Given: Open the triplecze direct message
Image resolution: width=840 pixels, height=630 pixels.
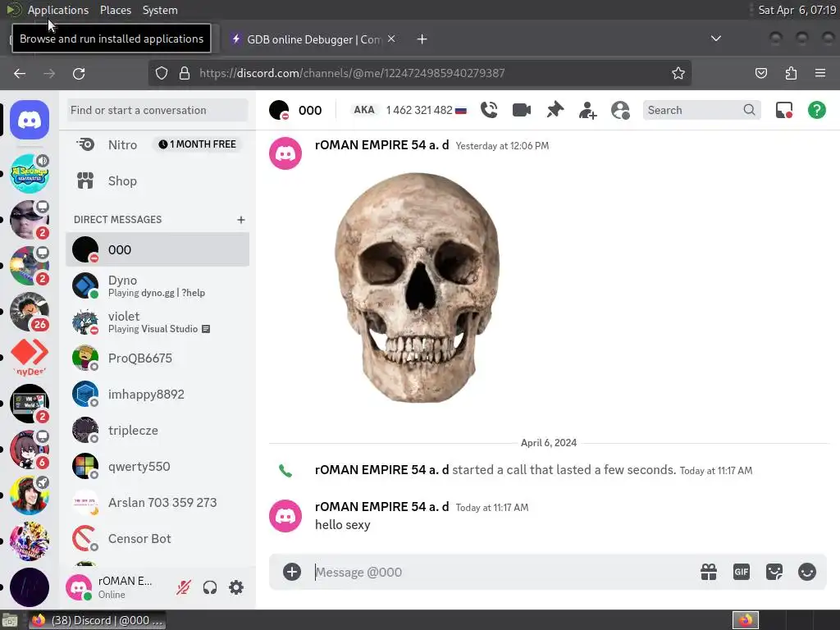Looking at the screenshot, I should pyautogui.click(x=157, y=430).
